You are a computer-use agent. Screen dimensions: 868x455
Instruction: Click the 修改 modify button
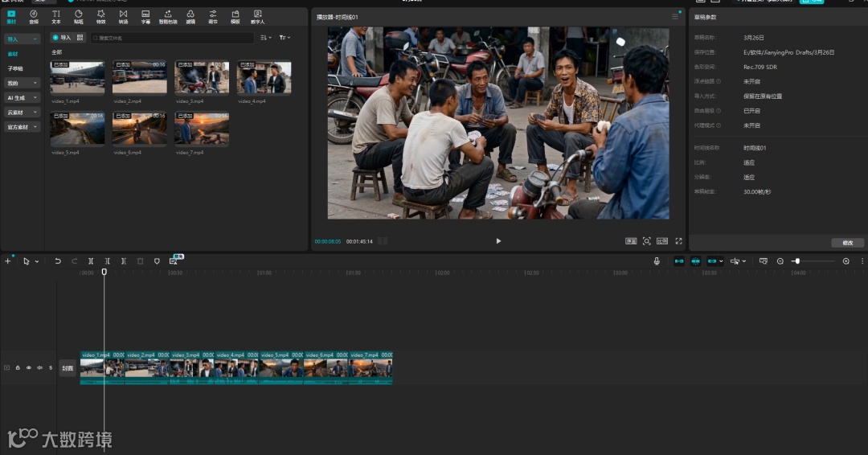pyautogui.click(x=848, y=243)
